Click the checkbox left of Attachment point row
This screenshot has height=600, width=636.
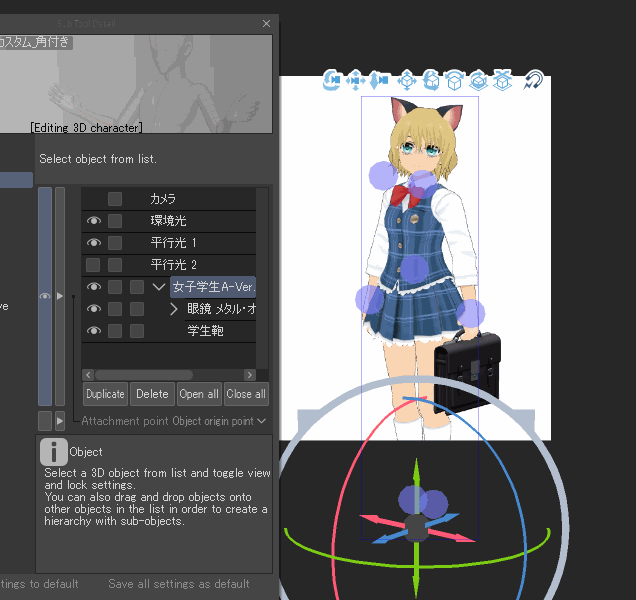45,421
